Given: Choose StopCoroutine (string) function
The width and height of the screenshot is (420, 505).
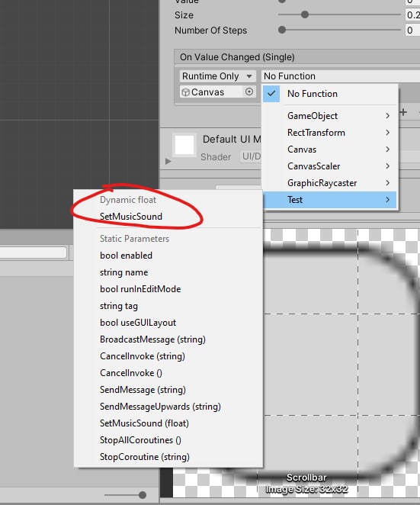Looking at the screenshot, I should click(x=168, y=457).
